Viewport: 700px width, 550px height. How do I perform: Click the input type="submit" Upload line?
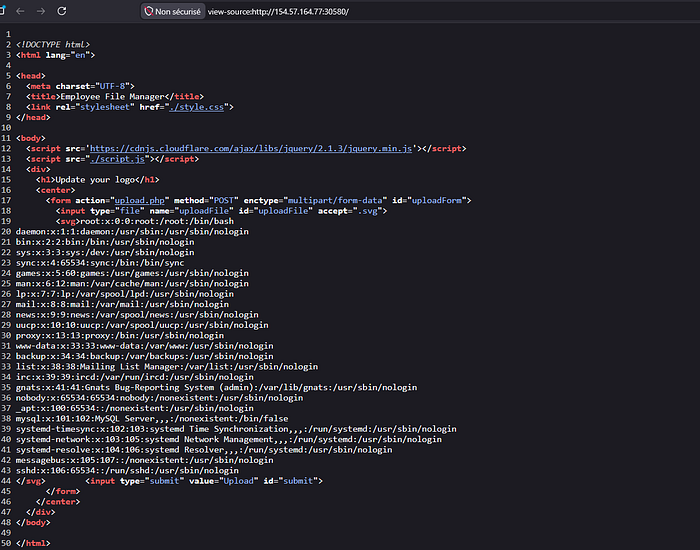(x=204, y=481)
